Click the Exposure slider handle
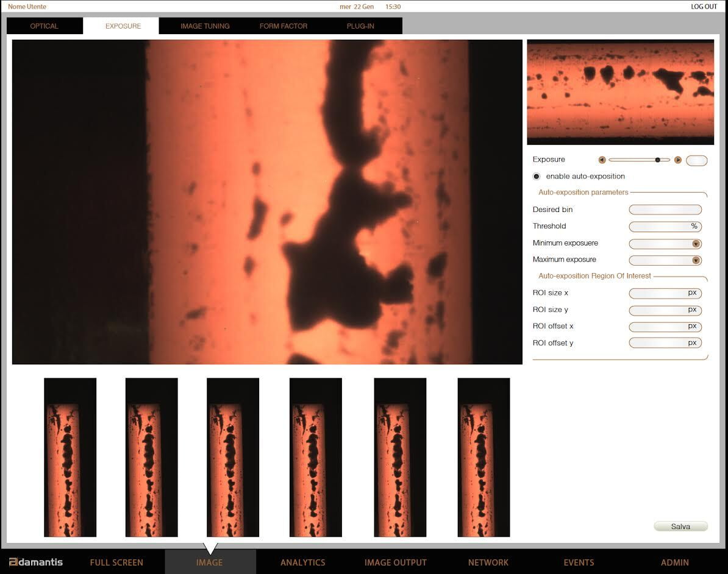This screenshot has height=574, width=728. coord(657,160)
